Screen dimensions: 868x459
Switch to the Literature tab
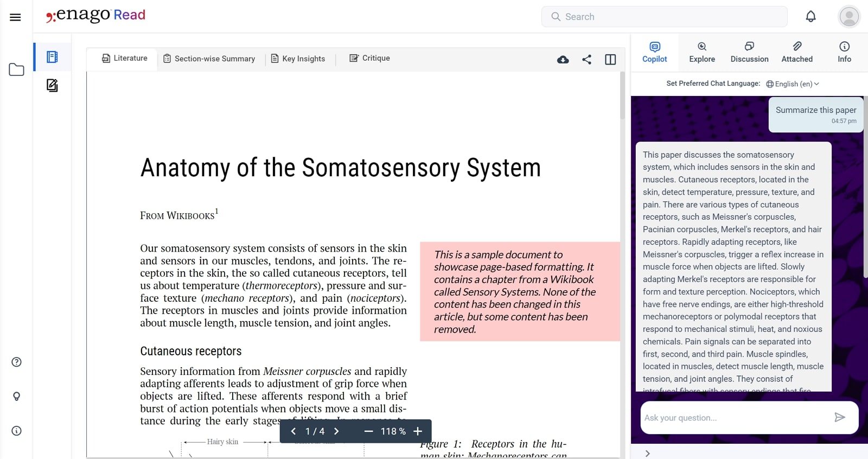[x=125, y=58]
